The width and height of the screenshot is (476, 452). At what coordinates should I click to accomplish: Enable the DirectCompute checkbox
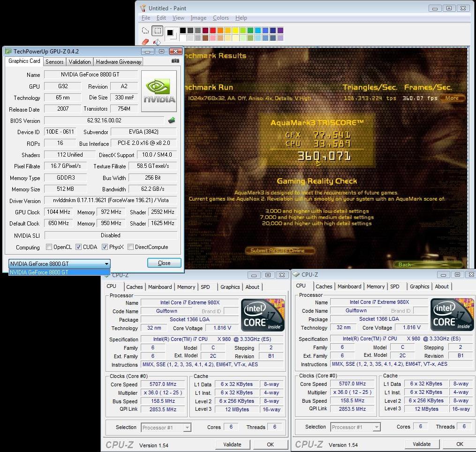[130, 247]
